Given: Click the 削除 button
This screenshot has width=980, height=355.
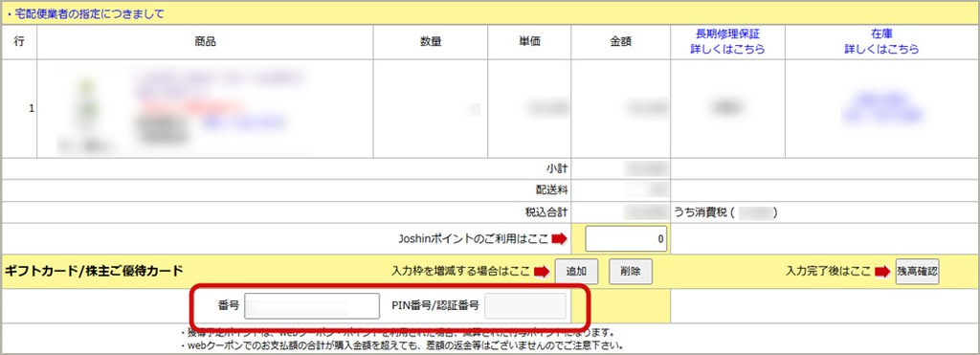Looking at the screenshot, I should click(631, 271).
